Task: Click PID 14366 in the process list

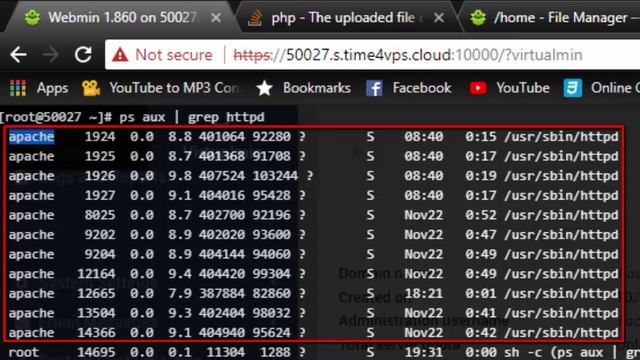Action: tap(96, 332)
